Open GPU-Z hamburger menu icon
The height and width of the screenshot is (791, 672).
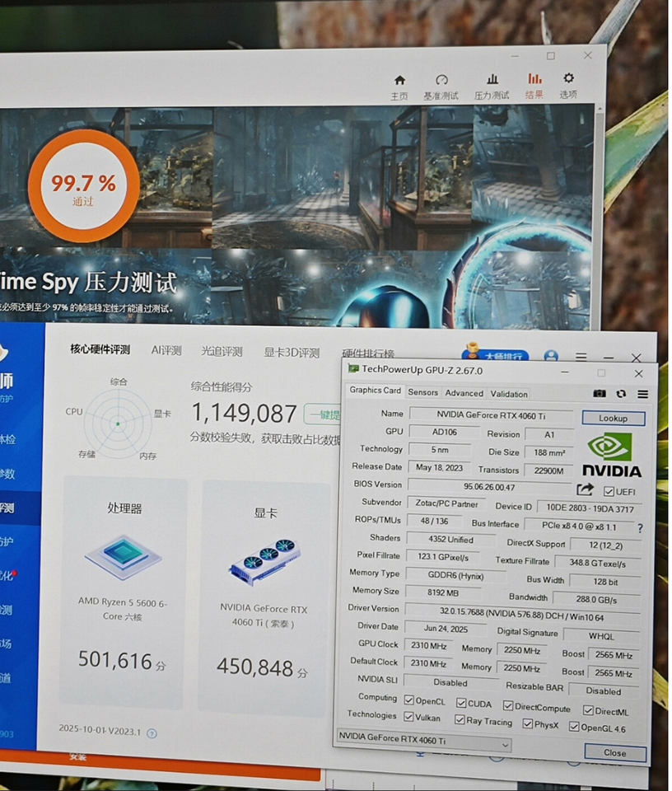[642, 394]
